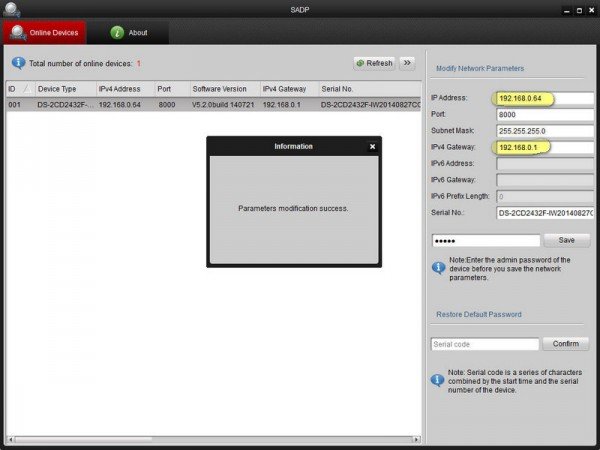Screen dimensions: 600x450
Task: Click the Serial code input field
Action: [485, 344]
